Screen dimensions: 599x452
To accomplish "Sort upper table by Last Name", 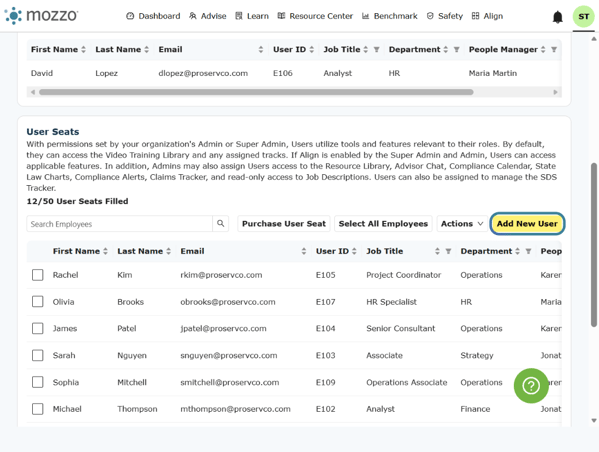I will 146,49.
